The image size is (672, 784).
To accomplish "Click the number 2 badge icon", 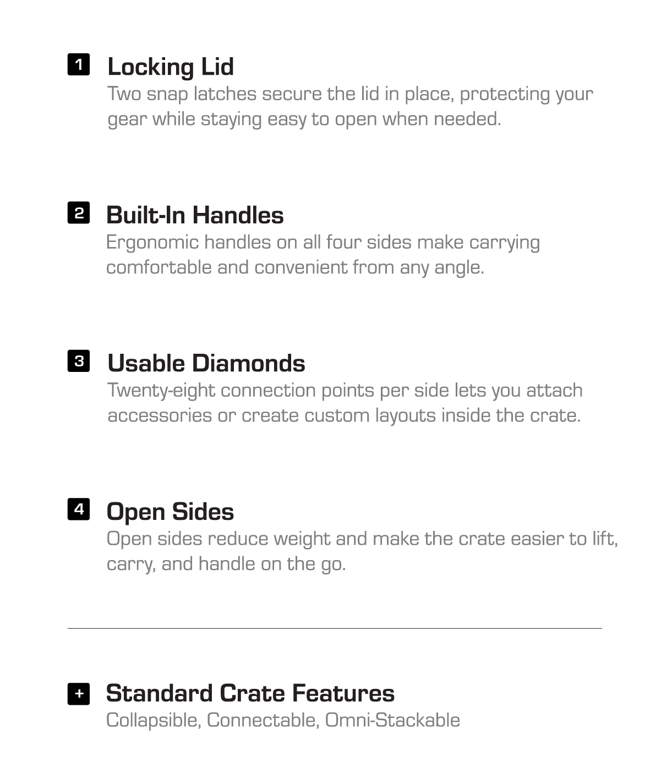I will click(79, 212).
